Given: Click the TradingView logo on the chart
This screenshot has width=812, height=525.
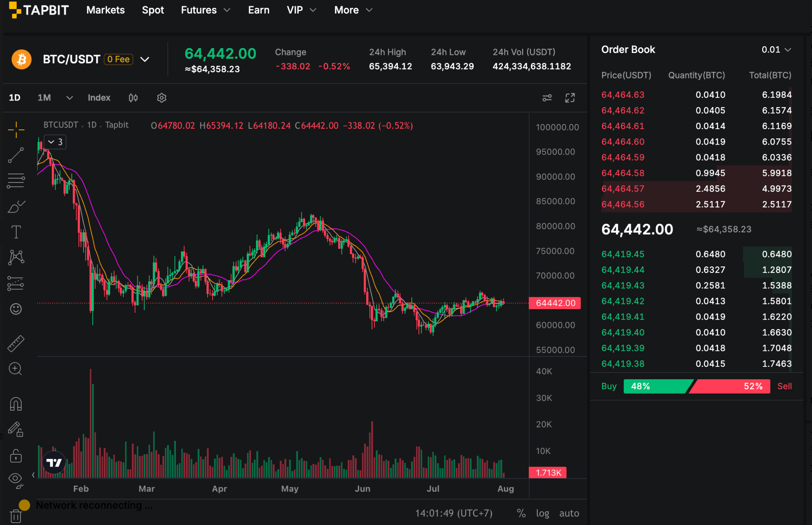Looking at the screenshot, I should tap(54, 462).
